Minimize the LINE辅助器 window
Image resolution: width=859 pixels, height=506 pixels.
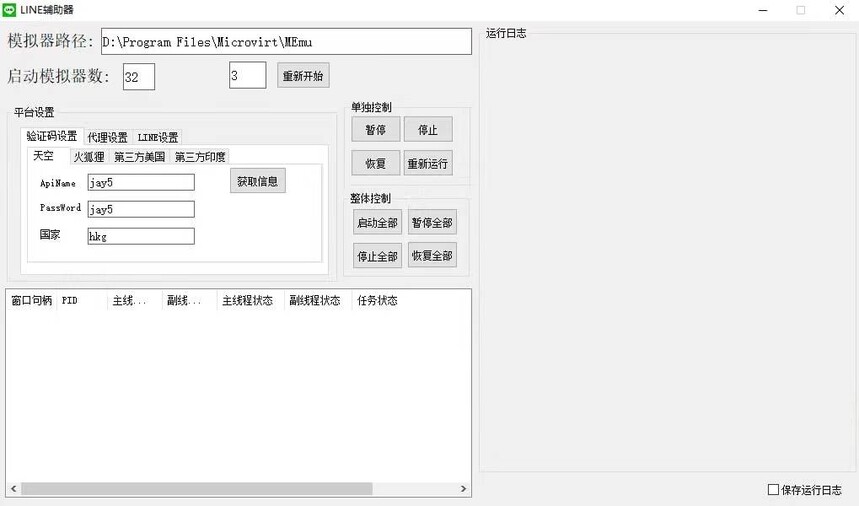coord(763,10)
